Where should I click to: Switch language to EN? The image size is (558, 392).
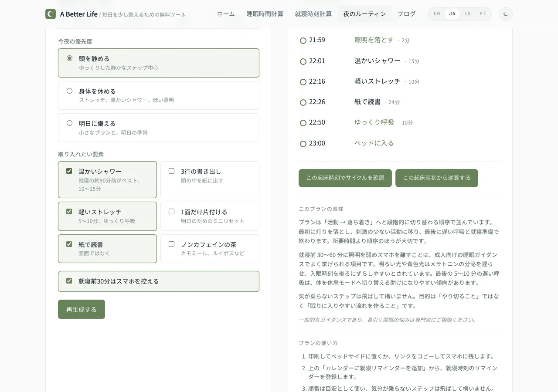pos(437,14)
